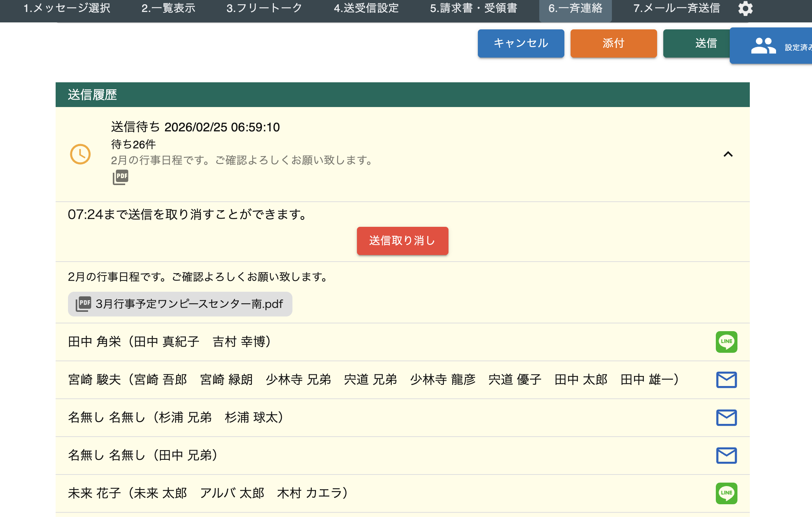Image resolution: width=812 pixels, height=517 pixels.
Task: Open the 2.一覧表示 tab
Action: [x=168, y=9]
